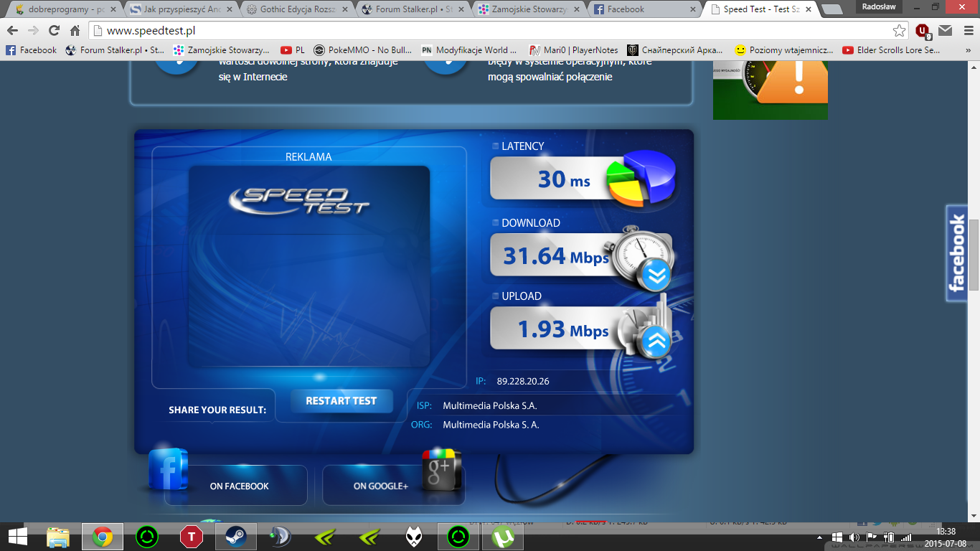Viewport: 980px width, 551px height.
Task: Select ISP name Multimedia Polska S.A.
Action: [x=490, y=405]
